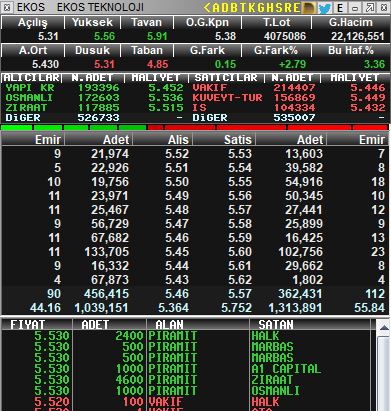Click the scrollbar up arrow in trades list
The height and width of the screenshot is (411, 391).
tap(384, 327)
